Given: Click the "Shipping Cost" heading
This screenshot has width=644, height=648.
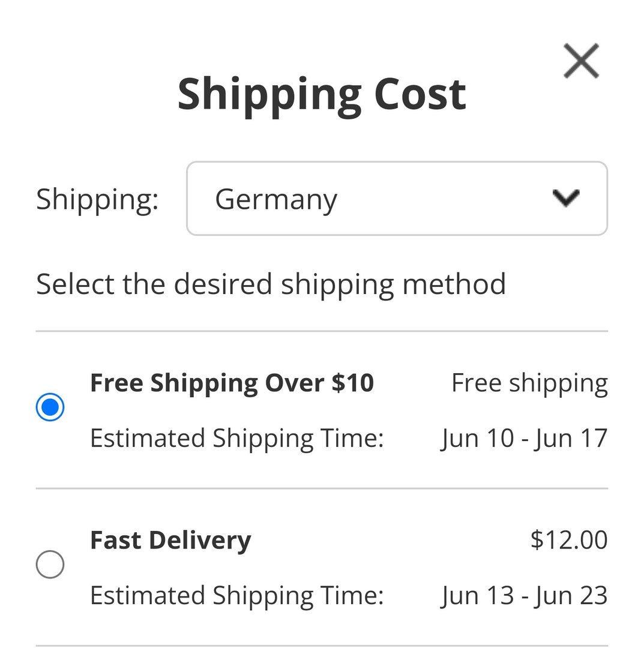Looking at the screenshot, I should [322, 94].
